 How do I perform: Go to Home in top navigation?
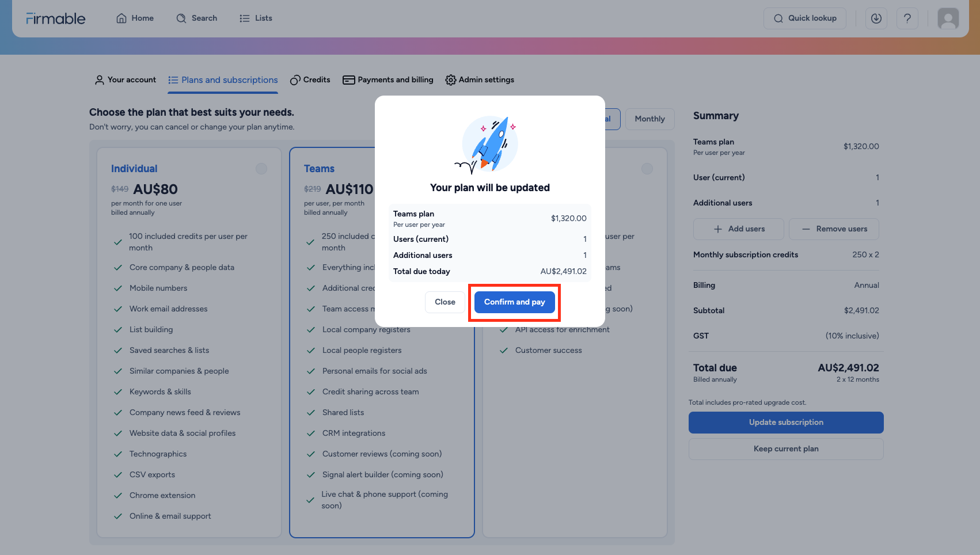(x=135, y=18)
